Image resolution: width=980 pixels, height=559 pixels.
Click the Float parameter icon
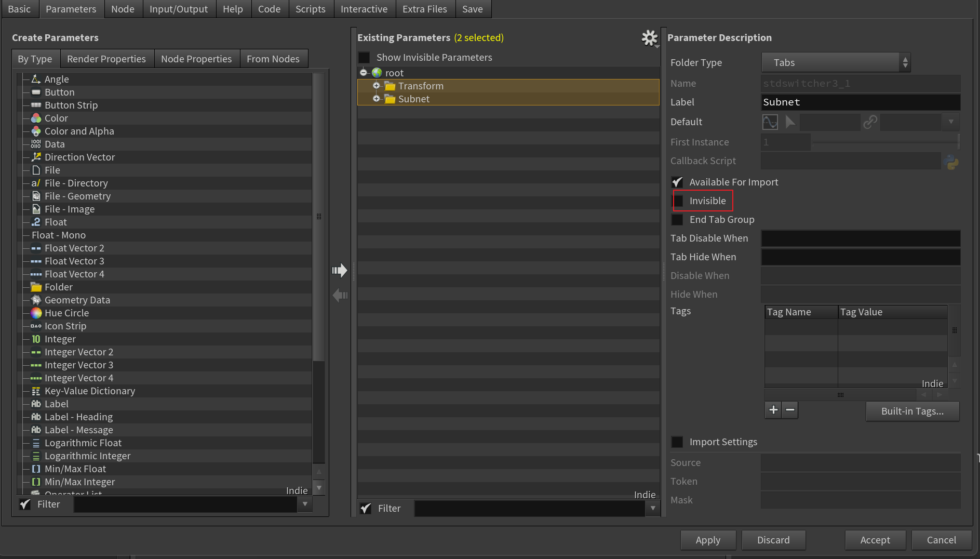point(36,222)
